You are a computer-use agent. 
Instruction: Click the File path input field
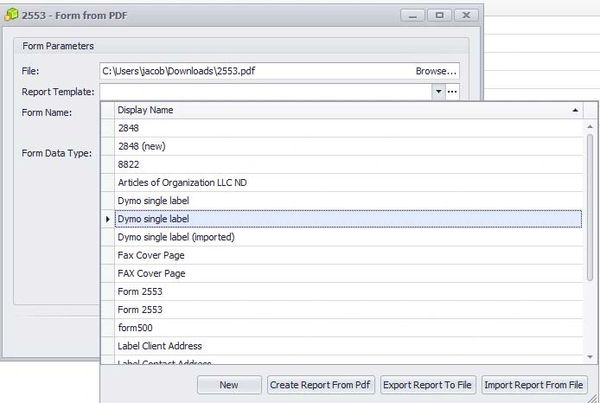pyautogui.click(x=255, y=72)
